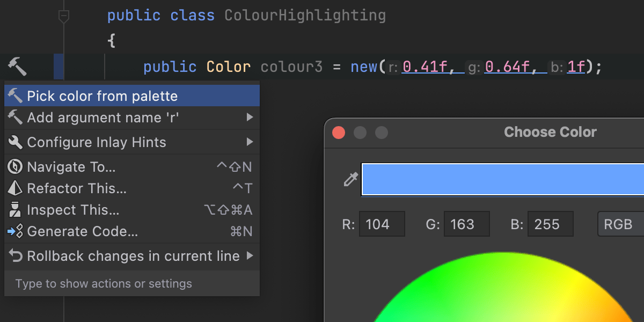Expand the Rollback changes submenu arrow
The width and height of the screenshot is (644, 322).
[250, 256]
